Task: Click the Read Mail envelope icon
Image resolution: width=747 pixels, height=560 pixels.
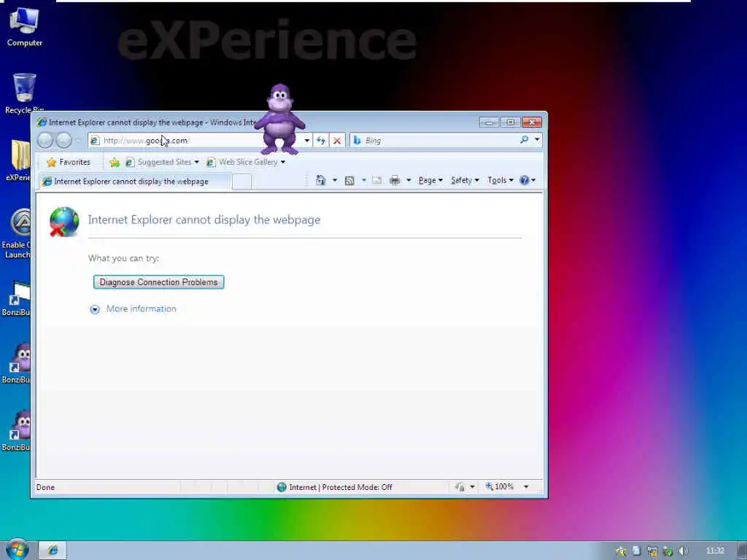Action: (377, 181)
